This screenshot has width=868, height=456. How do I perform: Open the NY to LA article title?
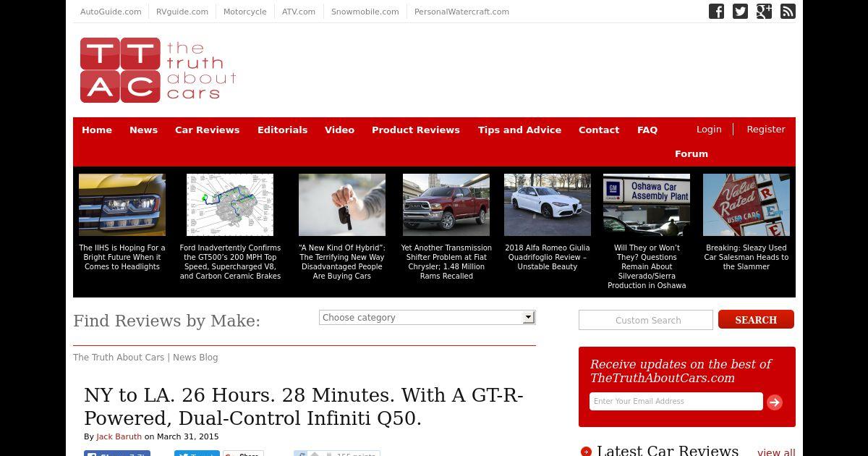click(x=304, y=407)
